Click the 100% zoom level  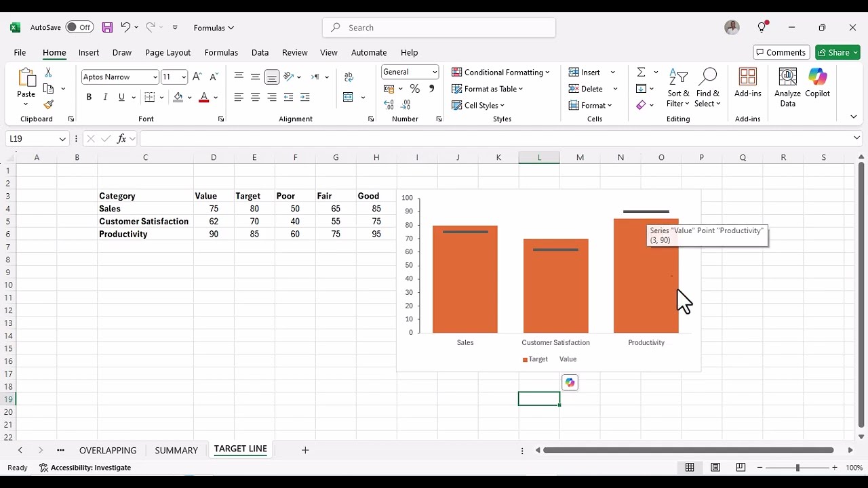tap(854, 468)
